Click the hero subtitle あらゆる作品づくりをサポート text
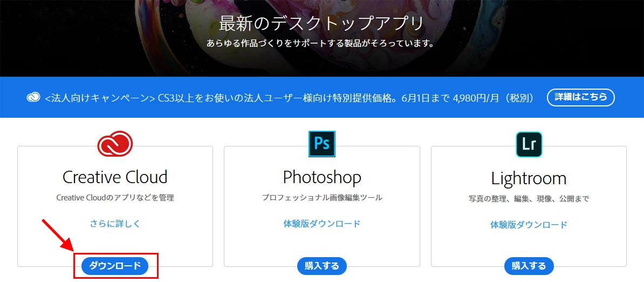 click(x=320, y=44)
